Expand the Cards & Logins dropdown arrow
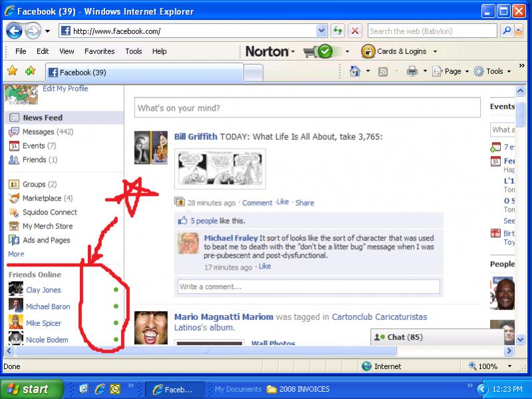The height and width of the screenshot is (399, 532). [x=435, y=51]
